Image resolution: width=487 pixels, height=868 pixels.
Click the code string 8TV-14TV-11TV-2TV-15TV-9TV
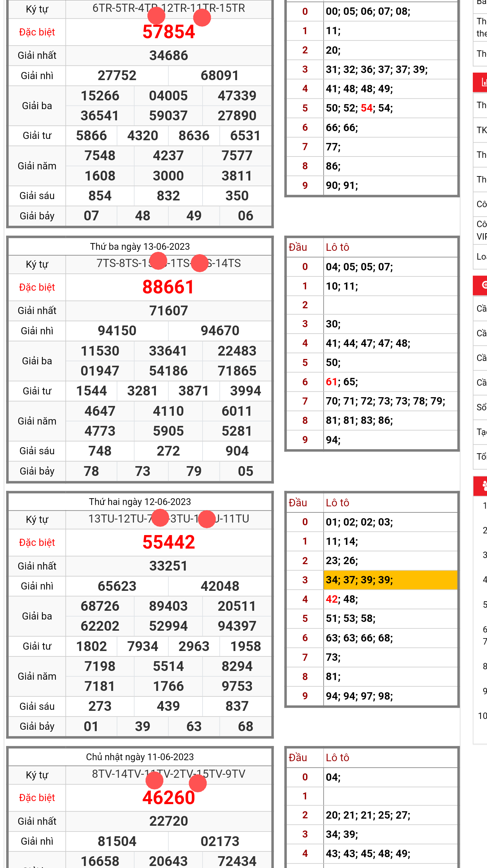point(168,774)
